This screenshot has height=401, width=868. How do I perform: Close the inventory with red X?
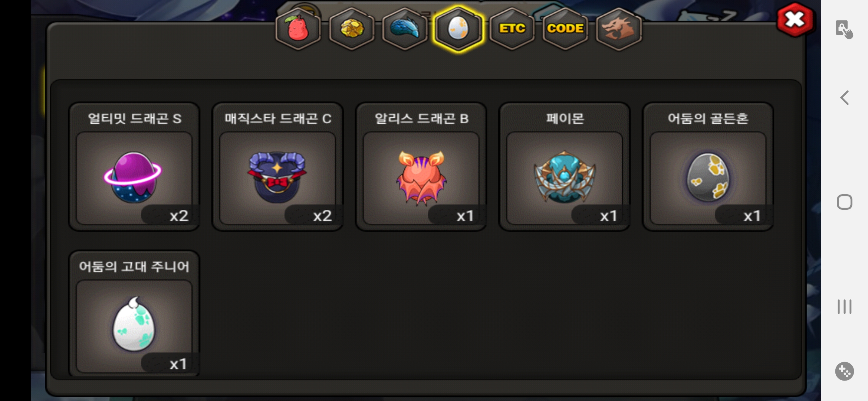[x=795, y=20]
